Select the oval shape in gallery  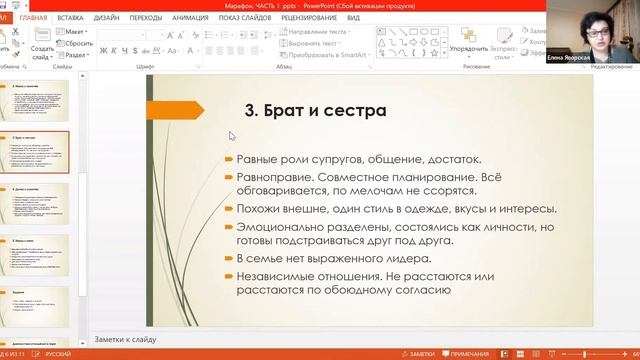(424, 31)
